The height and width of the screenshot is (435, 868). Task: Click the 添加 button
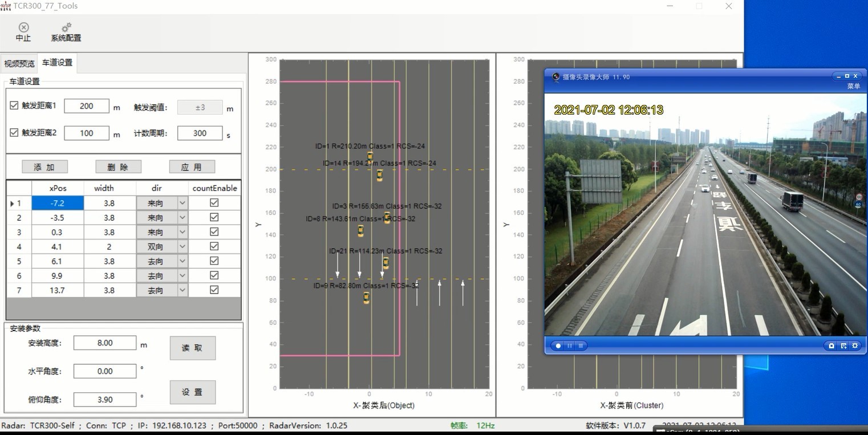tap(44, 166)
